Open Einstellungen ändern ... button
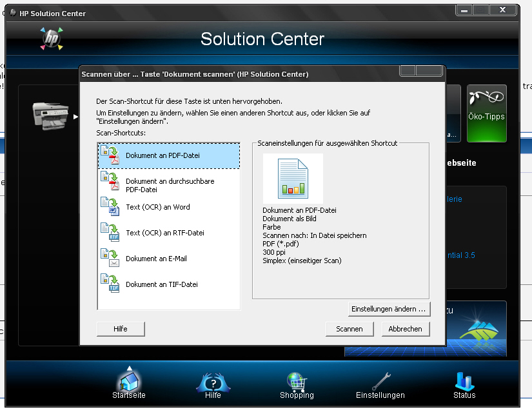This screenshot has height=414, width=532. tap(389, 309)
